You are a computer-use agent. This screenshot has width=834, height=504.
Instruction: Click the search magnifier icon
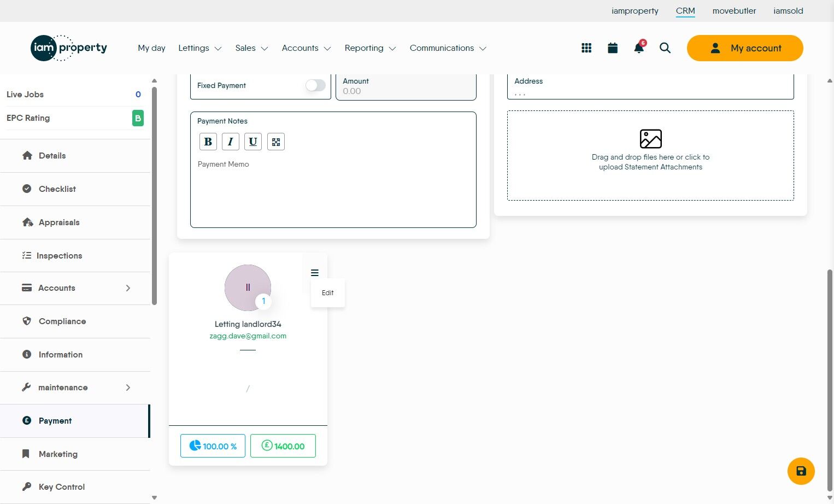pyautogui.click(x=665, y=48)
